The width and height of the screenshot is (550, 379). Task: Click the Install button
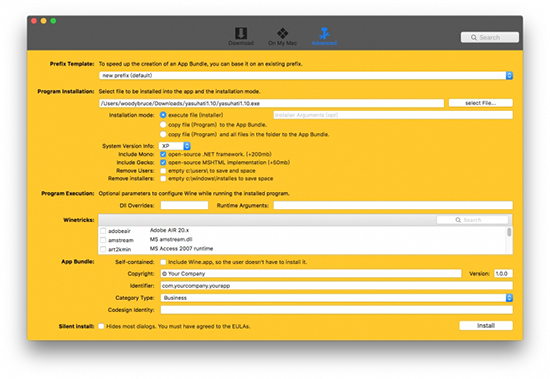486,326
